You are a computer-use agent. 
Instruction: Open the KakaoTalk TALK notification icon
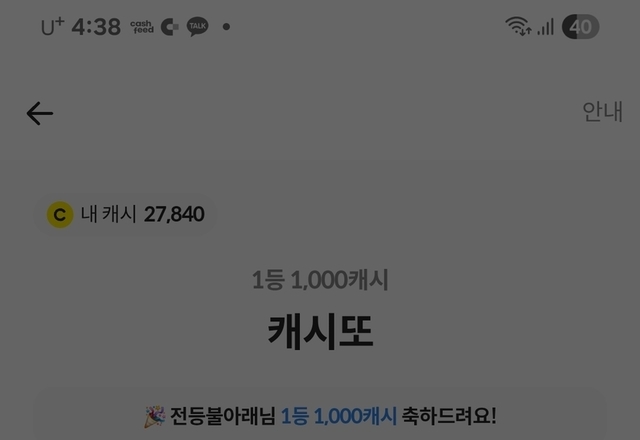(x=198, y=27)
